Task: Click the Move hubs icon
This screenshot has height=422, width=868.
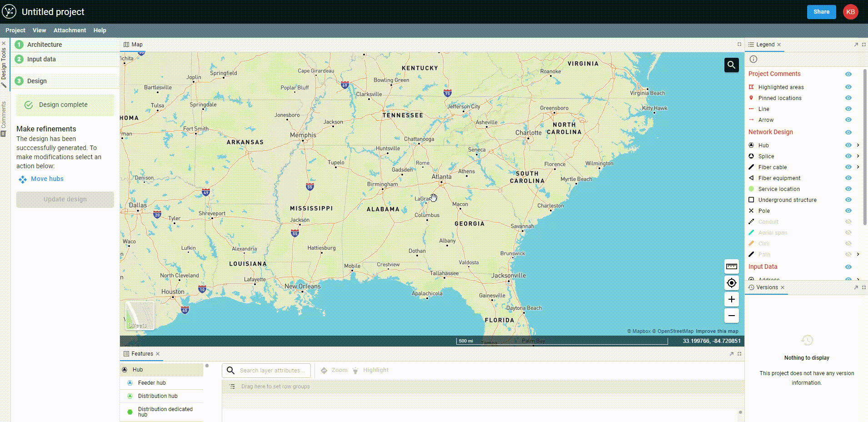Action: (x=22, y=180)
